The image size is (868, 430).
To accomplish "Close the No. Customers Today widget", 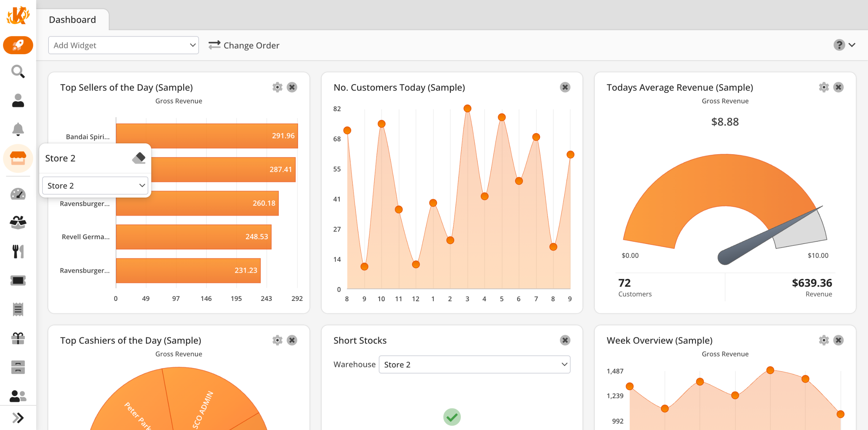I will point(565,87).
